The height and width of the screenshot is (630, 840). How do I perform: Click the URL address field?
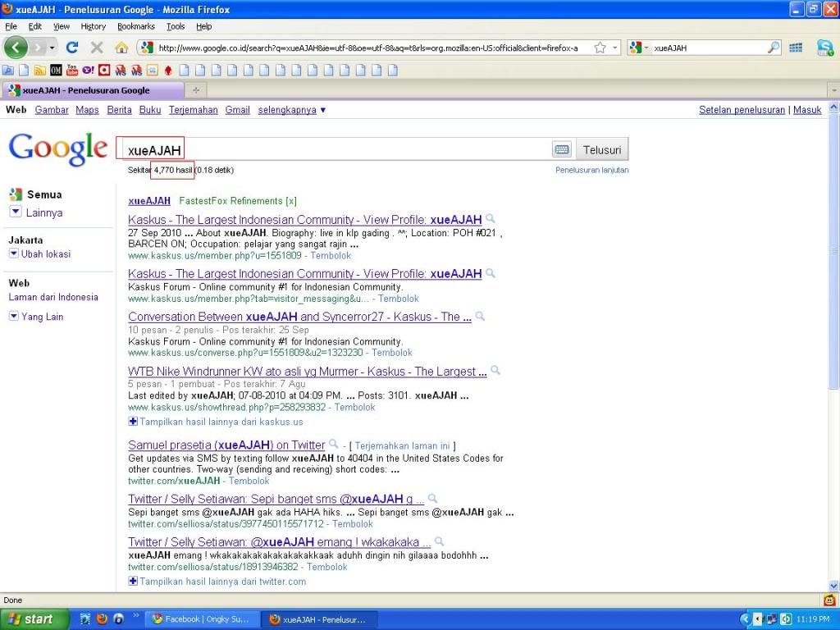(x=368, y=48)
